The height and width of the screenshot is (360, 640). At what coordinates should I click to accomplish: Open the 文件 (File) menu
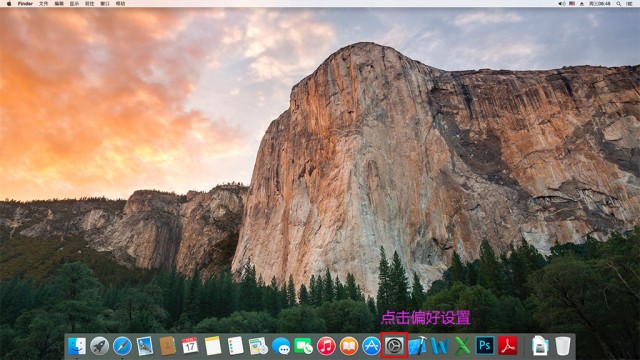click(43, 3)
